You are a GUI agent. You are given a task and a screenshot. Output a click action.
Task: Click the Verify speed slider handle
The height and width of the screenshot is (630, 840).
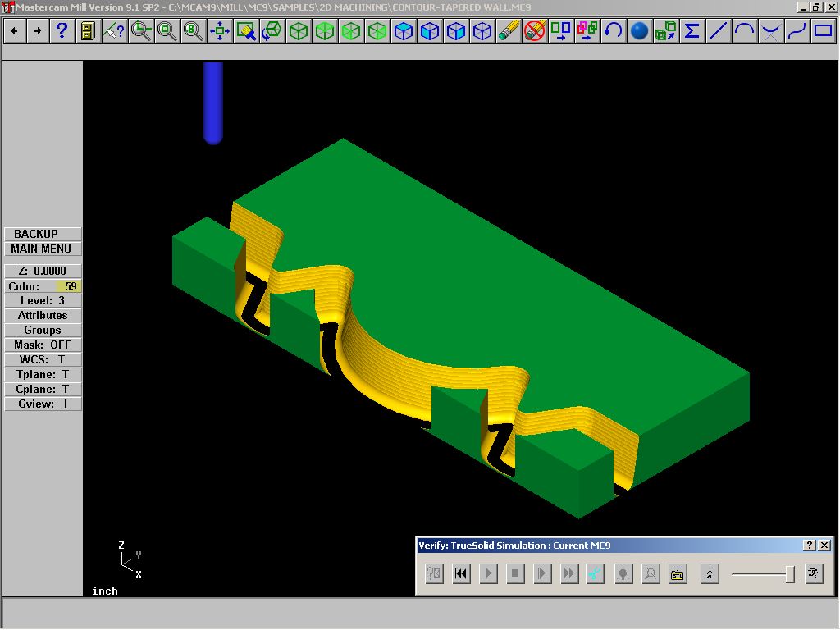(x=790, y=574)
